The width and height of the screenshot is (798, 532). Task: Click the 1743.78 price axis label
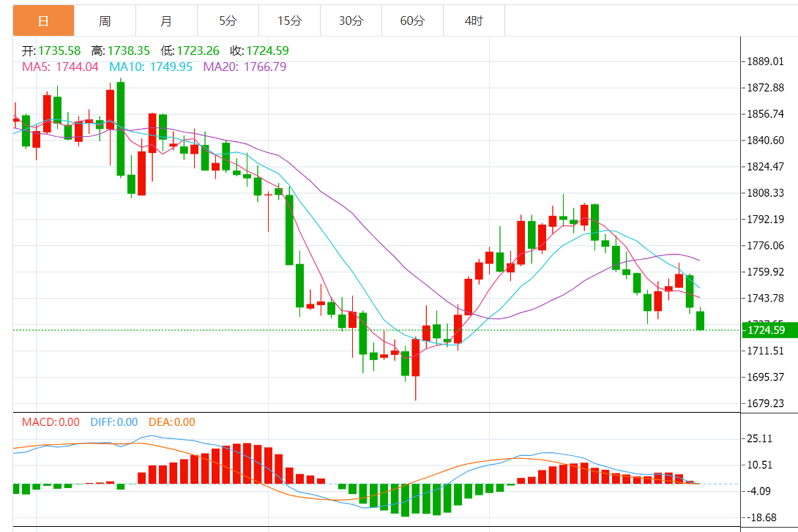pos(765,298)
